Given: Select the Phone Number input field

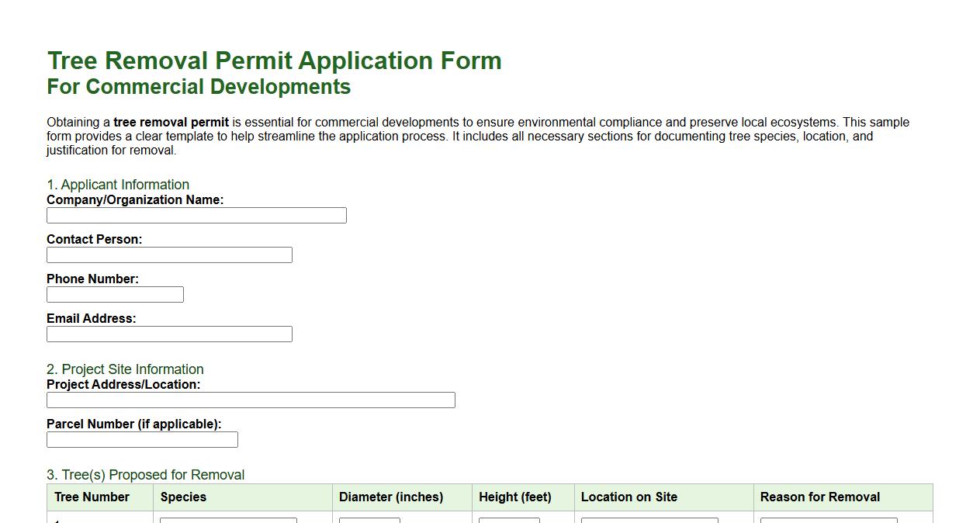Looking at the screenshot, I should point(115,294).
